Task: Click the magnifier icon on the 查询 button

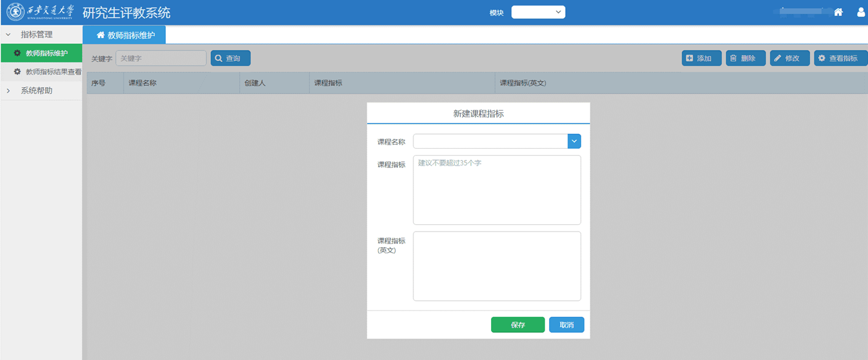Action: point(219,57)
